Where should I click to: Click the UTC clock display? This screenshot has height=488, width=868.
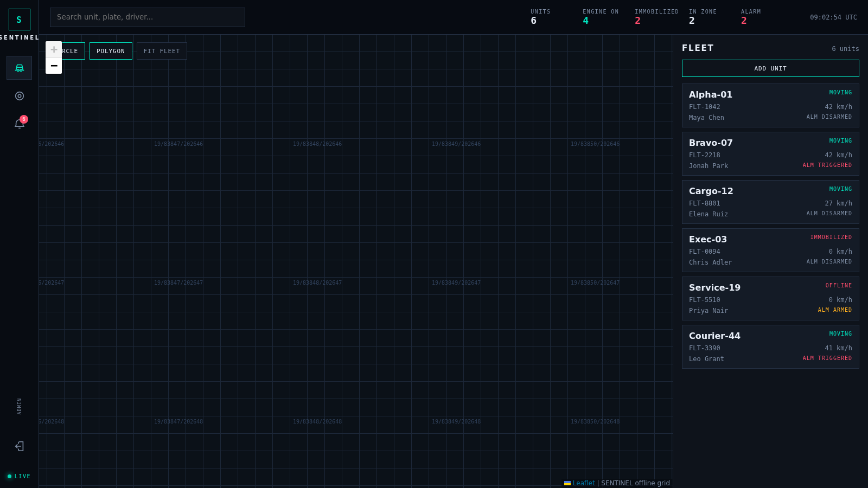pyautogui.click(x=834, y=17)
